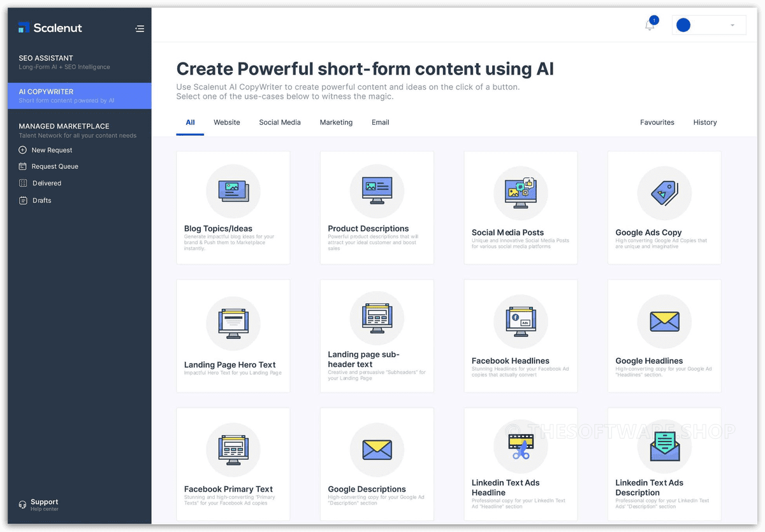Click the Product Descriptions title
This screenshot has width=765, height=532.
(x=368, y=229)
